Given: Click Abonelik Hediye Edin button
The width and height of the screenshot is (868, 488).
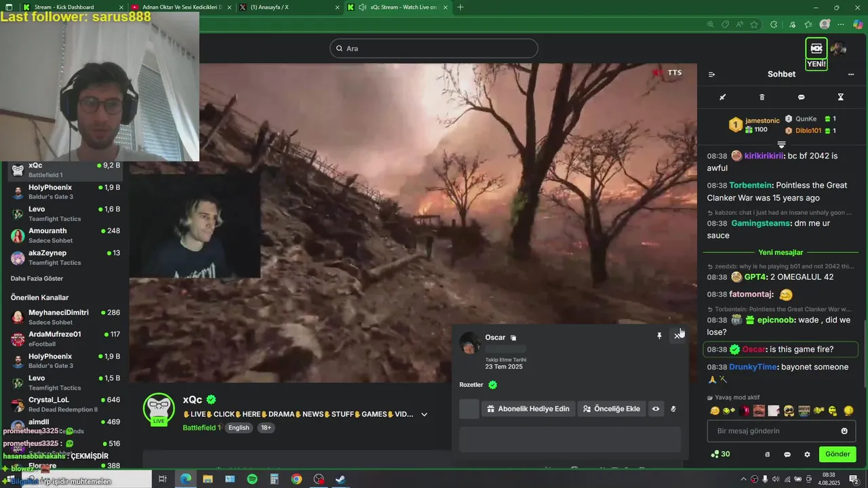Looking at the screenshot, I should pyautogui.click(x=528, y=409).
